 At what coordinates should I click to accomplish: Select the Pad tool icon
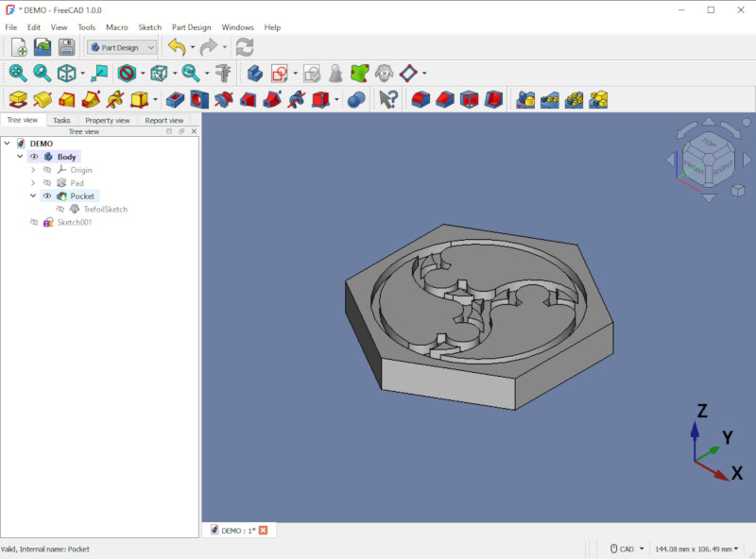[18, 100]
